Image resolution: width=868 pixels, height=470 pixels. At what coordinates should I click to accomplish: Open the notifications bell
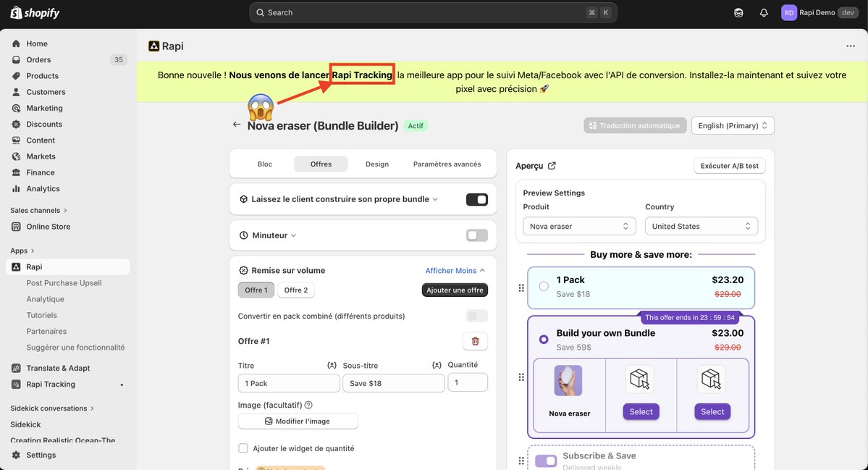763,13
